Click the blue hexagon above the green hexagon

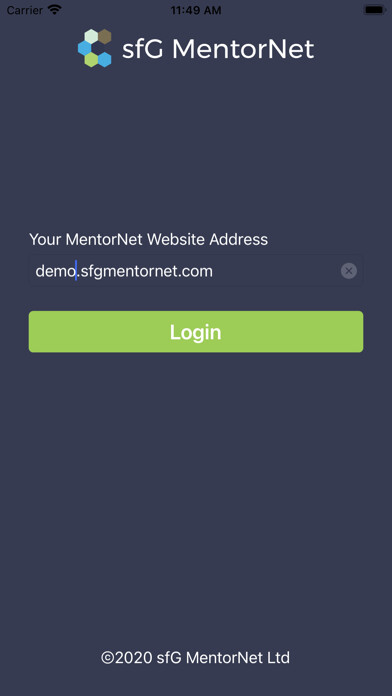84,48
